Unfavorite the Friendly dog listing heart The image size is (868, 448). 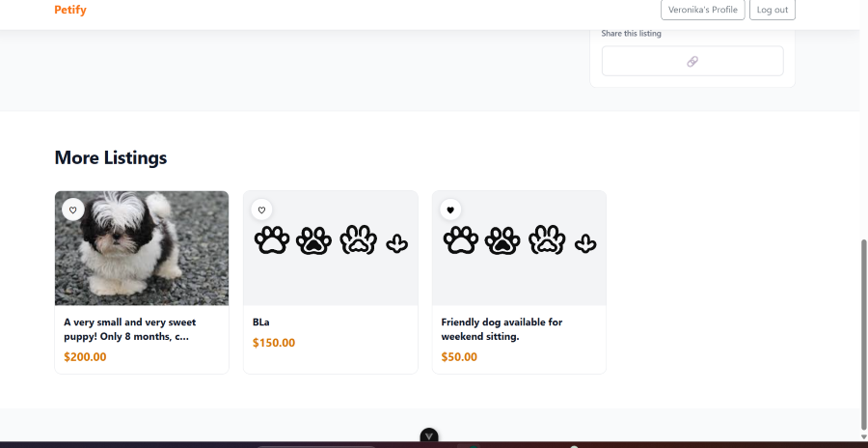point(450,210)
